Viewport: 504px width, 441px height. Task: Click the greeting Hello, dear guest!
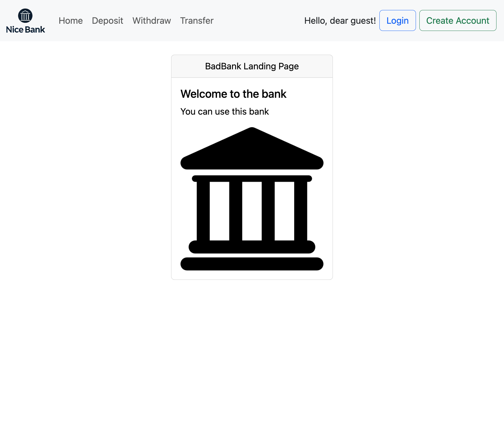coord(340,20)
